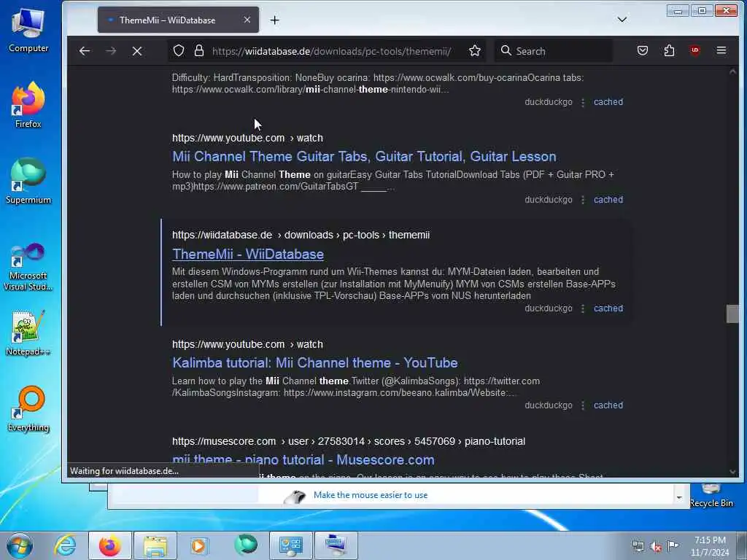Expand dropdown arrow in Ease of Access window
The width and height of the screenshot is (747, 560).
679,497
